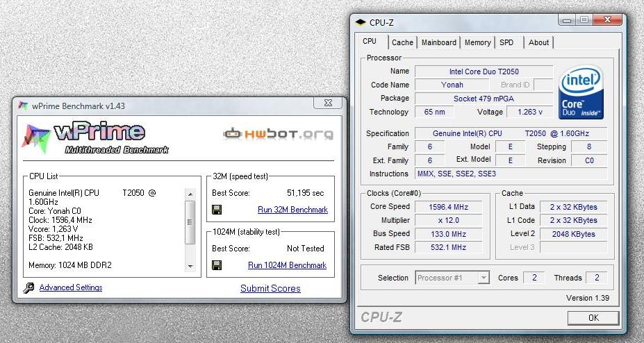The width and height of the screenshot is (644, 343).
Task: Run 32M Benchmark link
Action: click(292, 210)
